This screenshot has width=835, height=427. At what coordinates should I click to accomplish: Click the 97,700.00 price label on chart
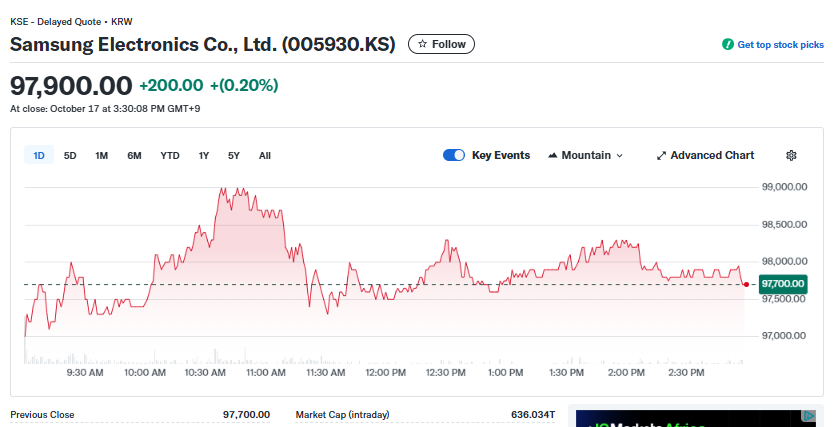(x=782, y=284)
